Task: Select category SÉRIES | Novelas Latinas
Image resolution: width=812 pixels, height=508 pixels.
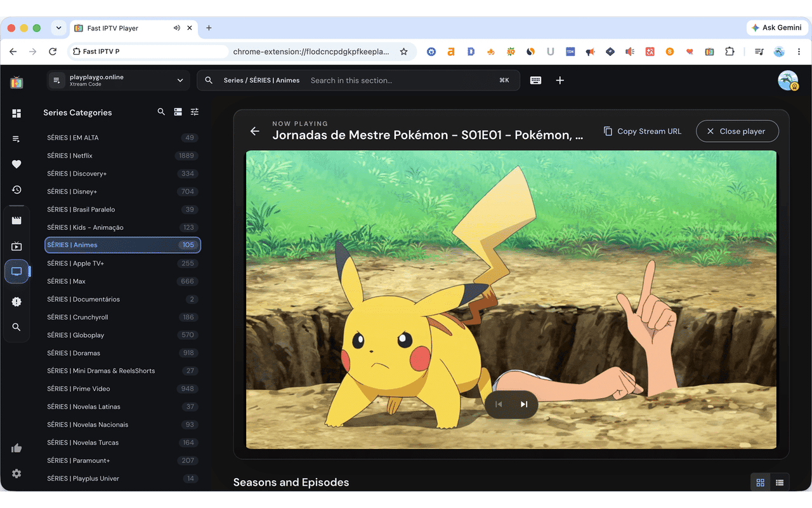Action: (x=122, y=406)
